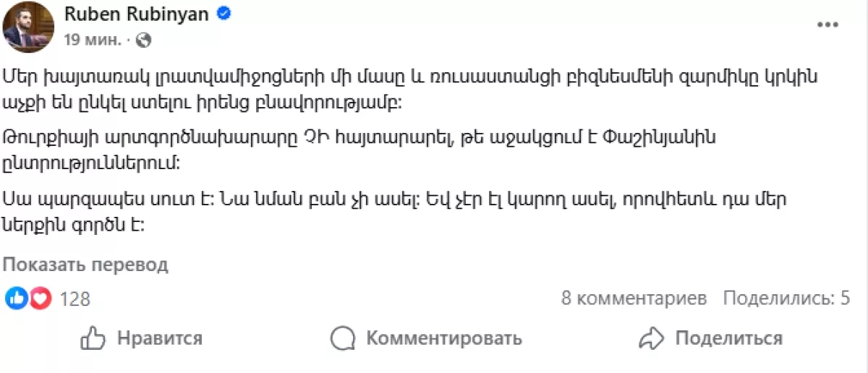The height and width of the screenshot is (373, 868).
Task: Open the "Поделились: 5" shares list
Action: (786, 299)
